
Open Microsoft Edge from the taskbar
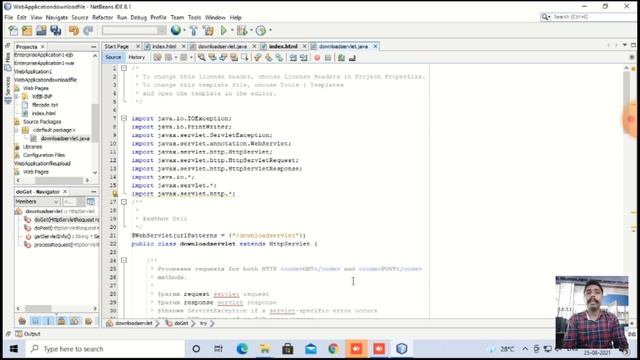[x=242, y=349]
